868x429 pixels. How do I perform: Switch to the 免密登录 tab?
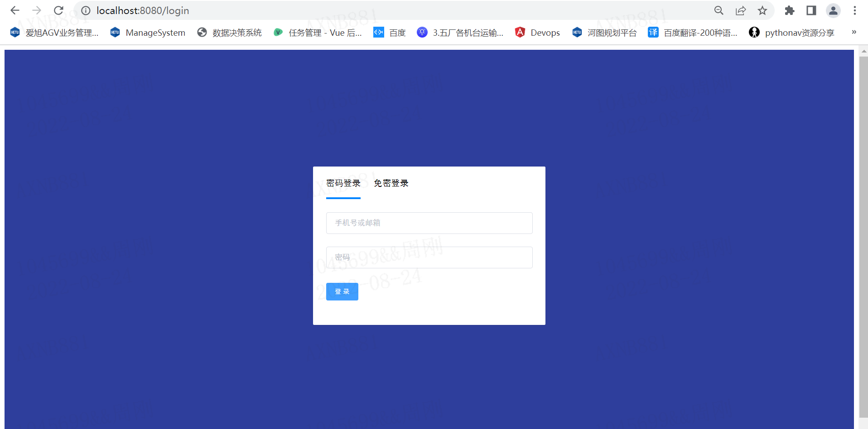coord(391,183)
